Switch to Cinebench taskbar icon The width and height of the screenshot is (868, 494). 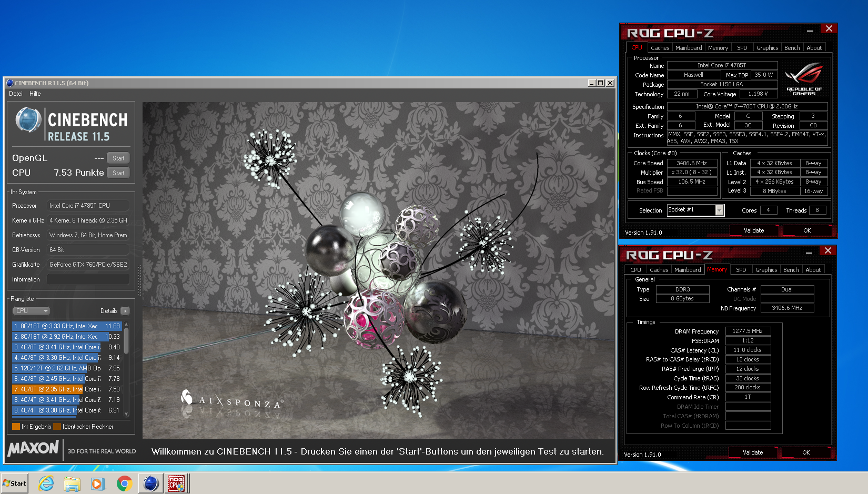point(151,483)
